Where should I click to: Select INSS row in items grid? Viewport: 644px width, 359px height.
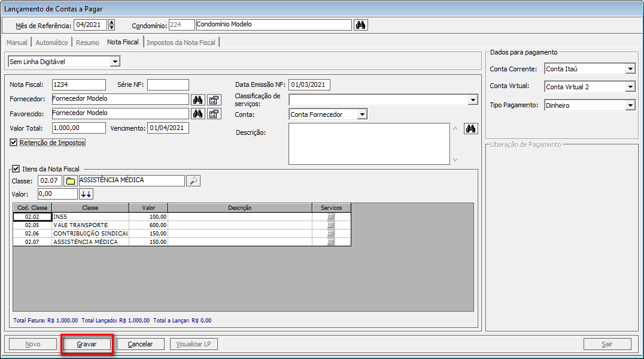click(x=182, y=217)
